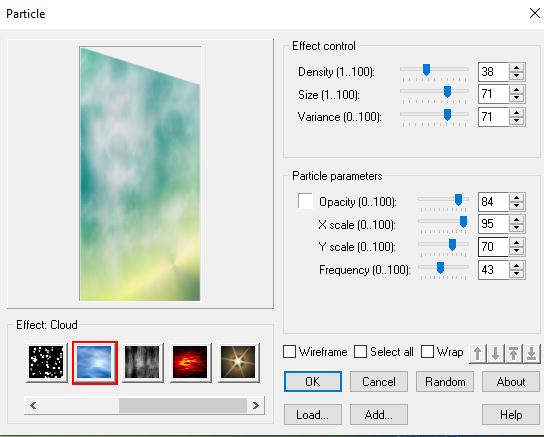Click the move to bottom arrow icon
Viewport: 544px width, 437px height.
(532, 354)
